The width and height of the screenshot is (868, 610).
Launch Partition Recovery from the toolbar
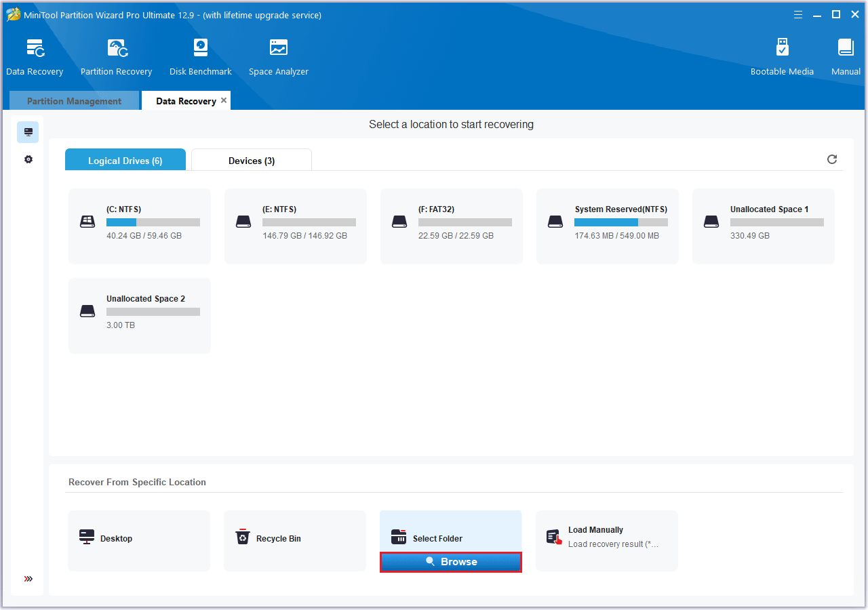tap(116, 58)
